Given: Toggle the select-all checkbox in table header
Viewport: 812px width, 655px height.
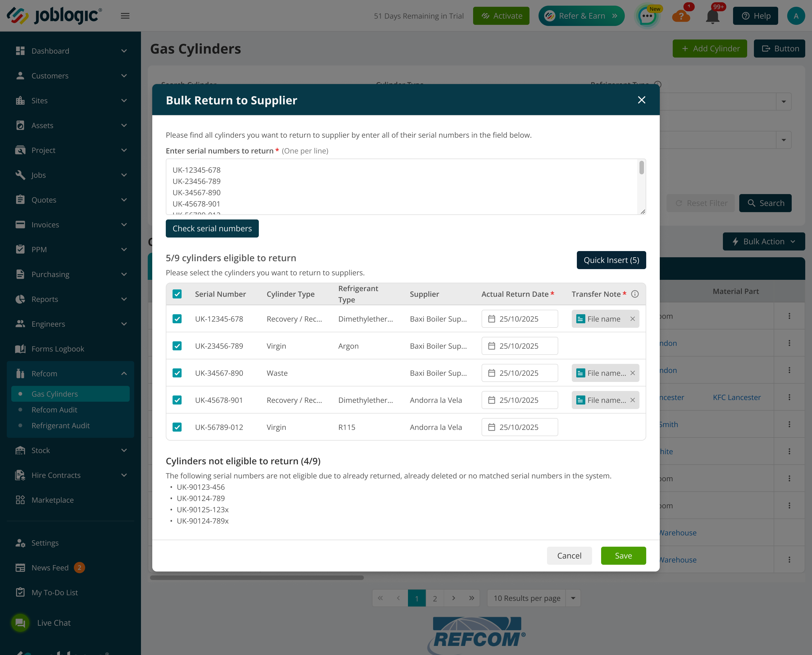Looking at the screenshot, I should click(177, 294).
